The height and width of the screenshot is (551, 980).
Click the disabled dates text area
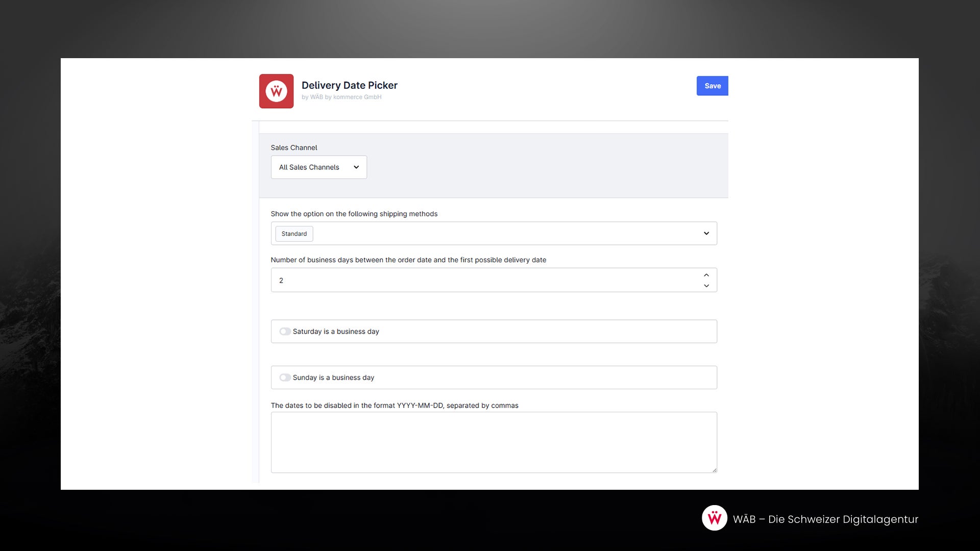(x=494, y=442)
